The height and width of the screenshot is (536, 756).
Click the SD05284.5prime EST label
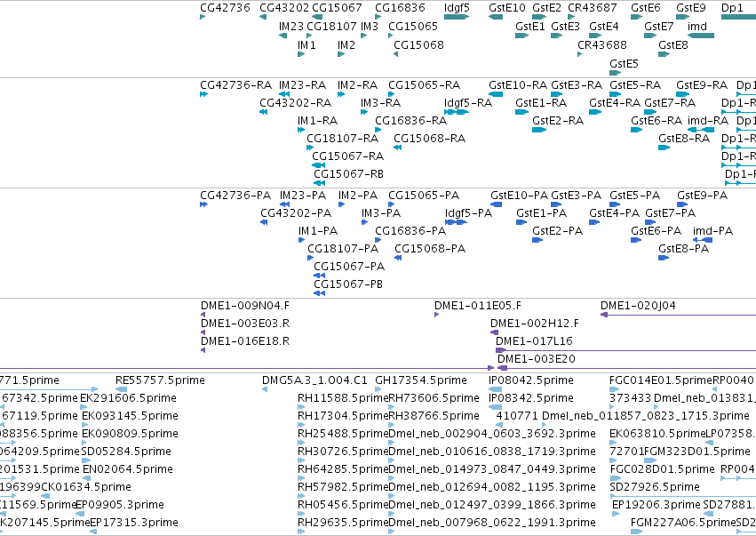[126, 451]
